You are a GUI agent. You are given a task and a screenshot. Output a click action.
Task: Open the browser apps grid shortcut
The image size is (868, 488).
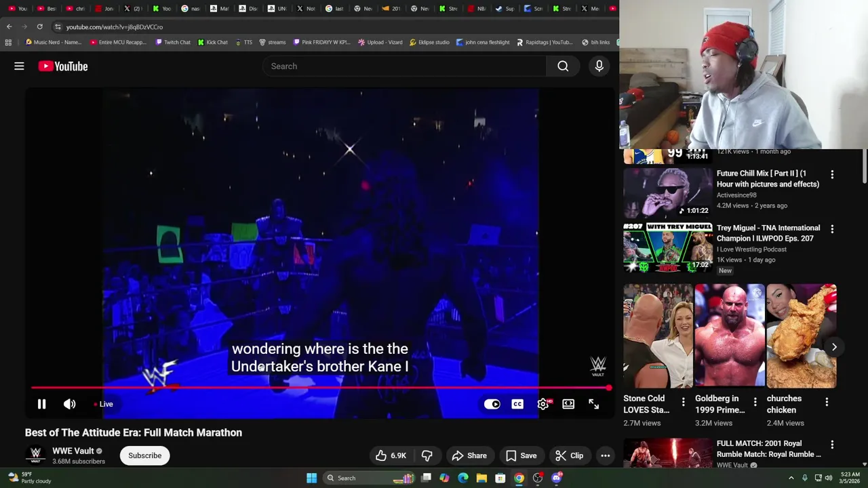pyautogui.click(x=8, y=42)
